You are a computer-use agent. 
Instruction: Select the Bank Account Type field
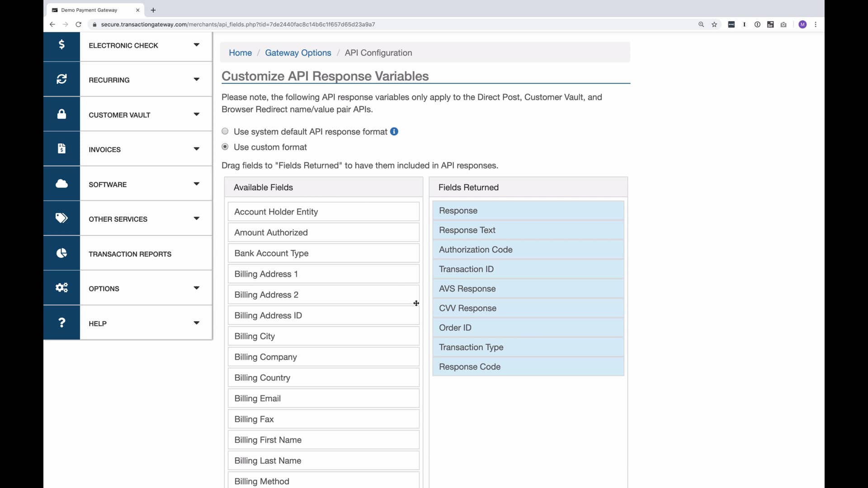pos(324,253)
